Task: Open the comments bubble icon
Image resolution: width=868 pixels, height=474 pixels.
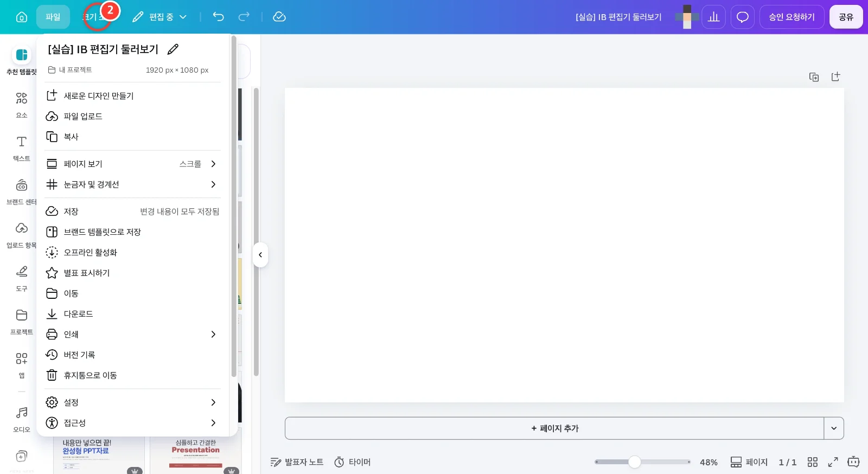Action: coord(743,17)
